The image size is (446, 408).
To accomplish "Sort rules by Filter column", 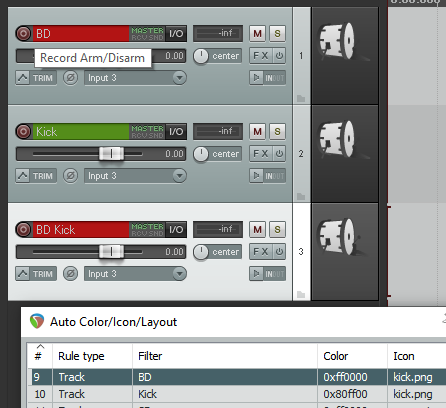I will coord(225,356).
